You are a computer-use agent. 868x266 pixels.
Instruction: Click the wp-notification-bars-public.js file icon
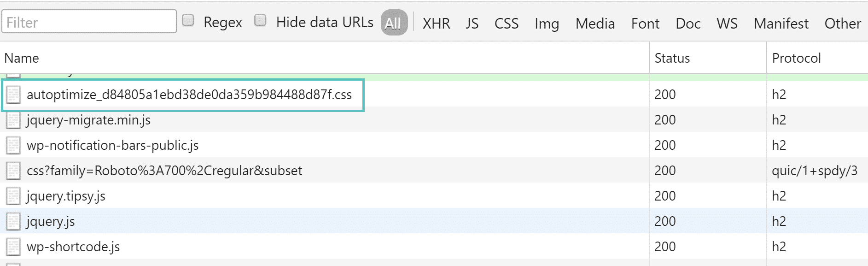click(13, 146)
